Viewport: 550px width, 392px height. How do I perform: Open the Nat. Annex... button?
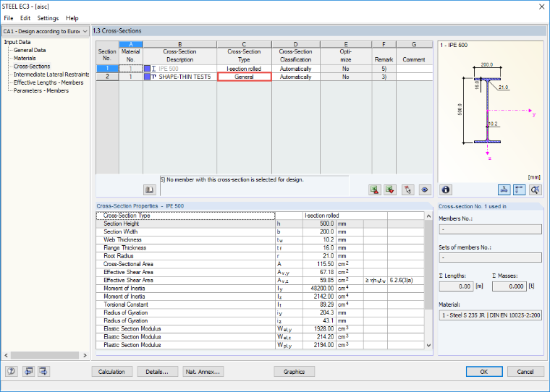203,372
